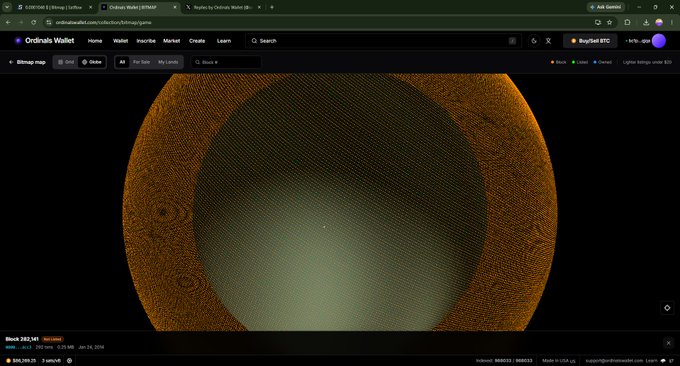Click the Ask Gemini button
Image resolution: width=680 pixels, height=366 pixels.
point(606,7)
